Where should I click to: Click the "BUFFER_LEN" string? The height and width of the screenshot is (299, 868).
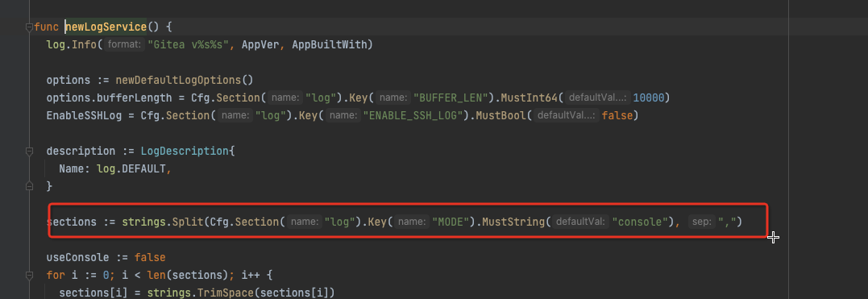click(x=451, y=98)
